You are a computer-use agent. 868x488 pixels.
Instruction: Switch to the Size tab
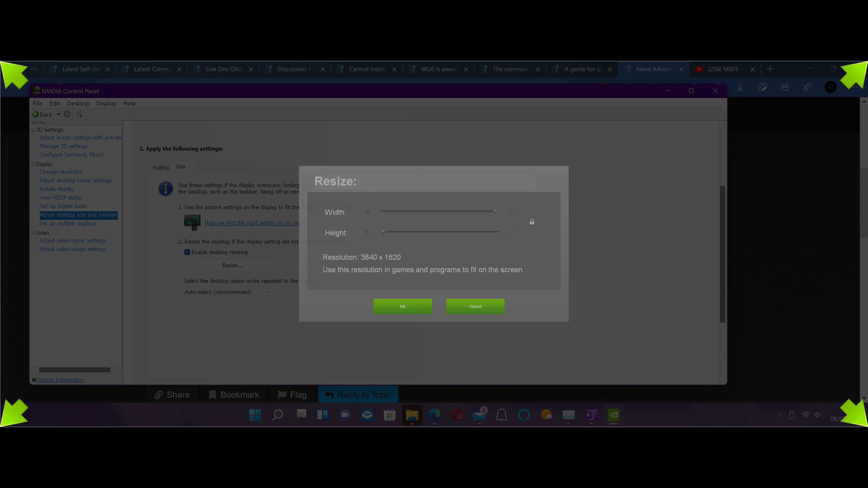[180, 166]
